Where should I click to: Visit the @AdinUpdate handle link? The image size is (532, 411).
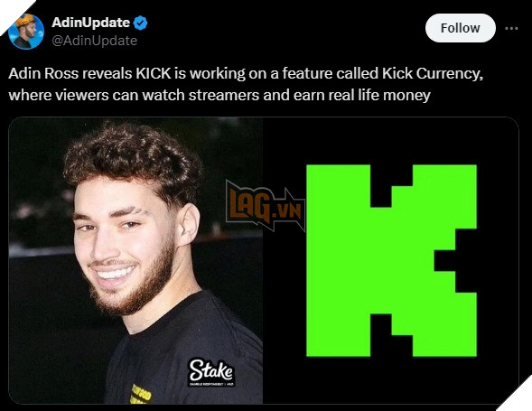pos(94,41)
